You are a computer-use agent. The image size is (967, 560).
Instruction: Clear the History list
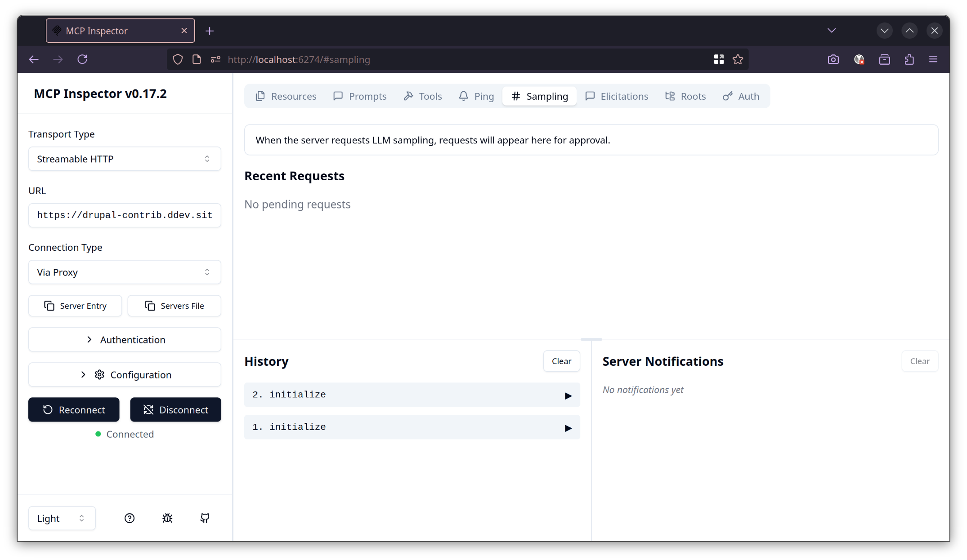[561, 361]
